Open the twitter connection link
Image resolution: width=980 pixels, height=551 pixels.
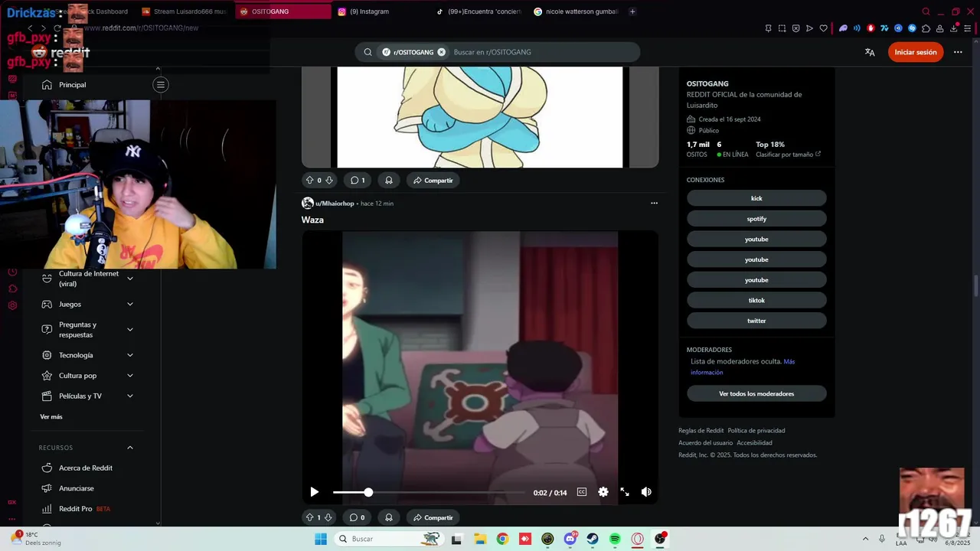(756, 321)
